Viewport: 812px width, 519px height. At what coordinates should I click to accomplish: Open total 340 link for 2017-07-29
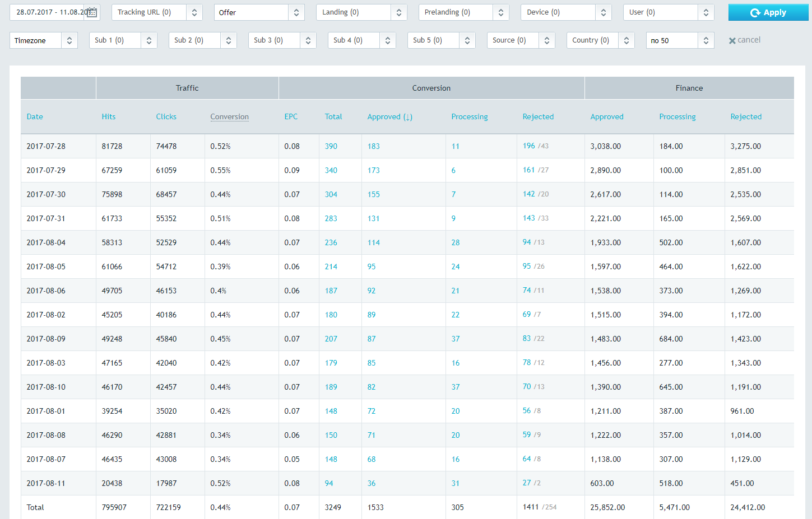(331, 170)
